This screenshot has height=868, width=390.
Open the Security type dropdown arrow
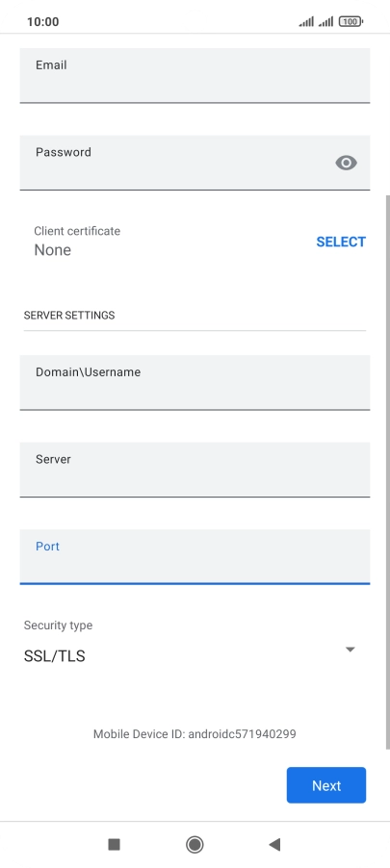pos(351,650)
